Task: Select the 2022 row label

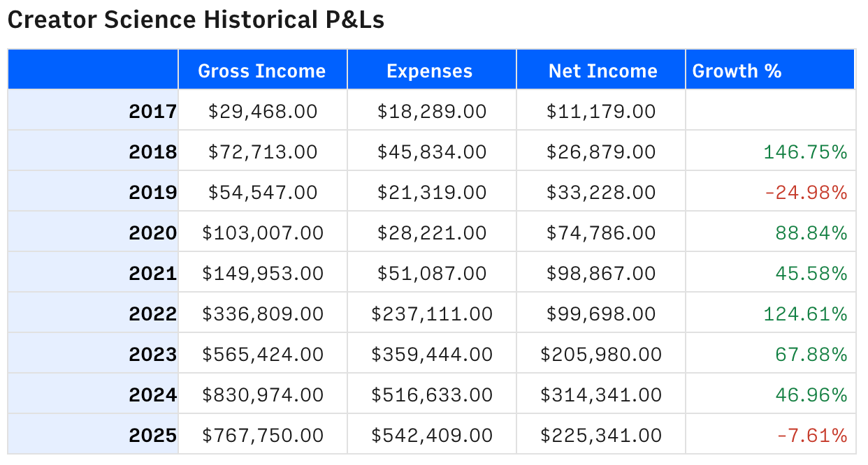Action: point(152,313)
